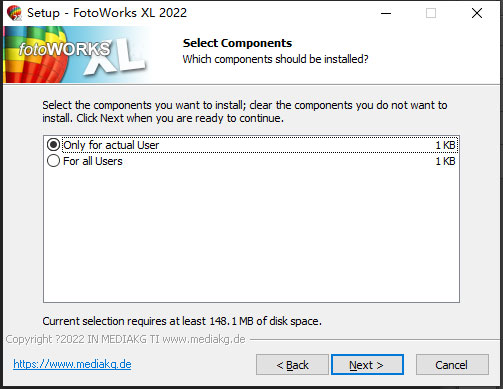Select the "Only for actual User" radio button
The width and height of the screenshot is (503, 389).
pyautogui.click(x=53, y=145)
